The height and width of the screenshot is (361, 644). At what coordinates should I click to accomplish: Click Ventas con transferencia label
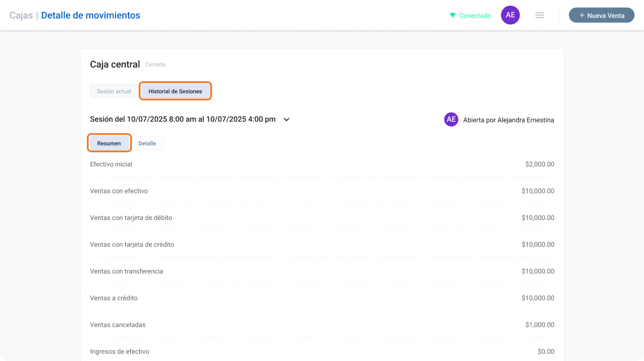pos(126,271)
